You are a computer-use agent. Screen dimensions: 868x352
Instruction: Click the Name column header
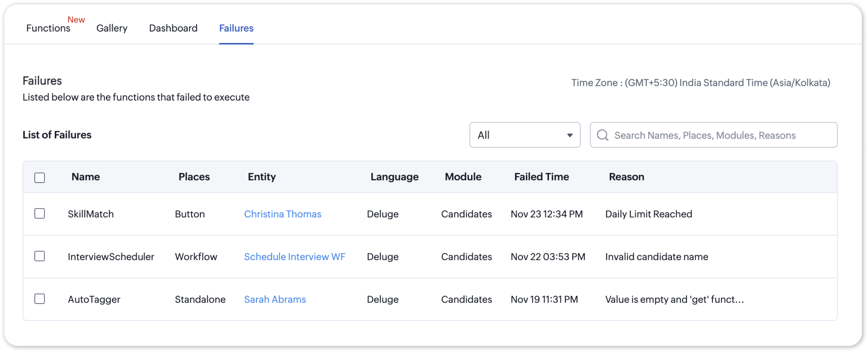coord(86,177)
